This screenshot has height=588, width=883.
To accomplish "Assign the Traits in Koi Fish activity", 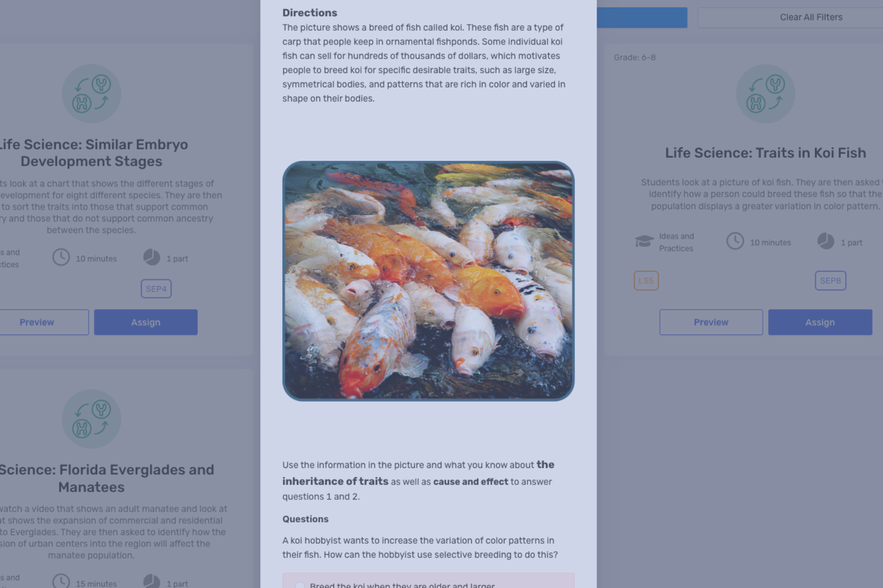I will 820,322.
